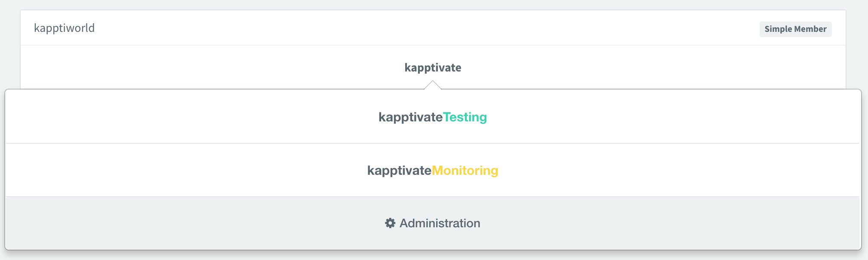This screenshot has width=868, height=260.
Task: Open the kapptivateMonitoring product
Action: [x=433, y=170]
